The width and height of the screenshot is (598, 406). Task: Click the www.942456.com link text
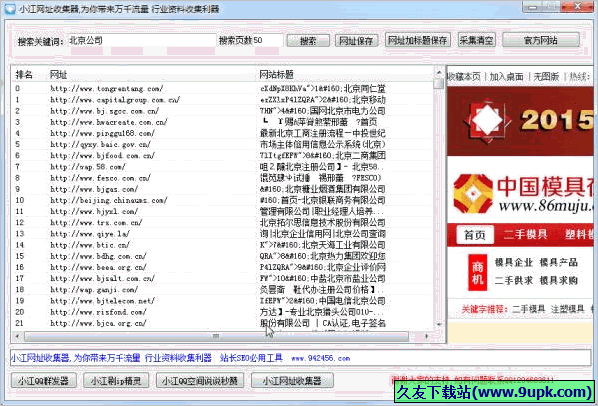320,358
